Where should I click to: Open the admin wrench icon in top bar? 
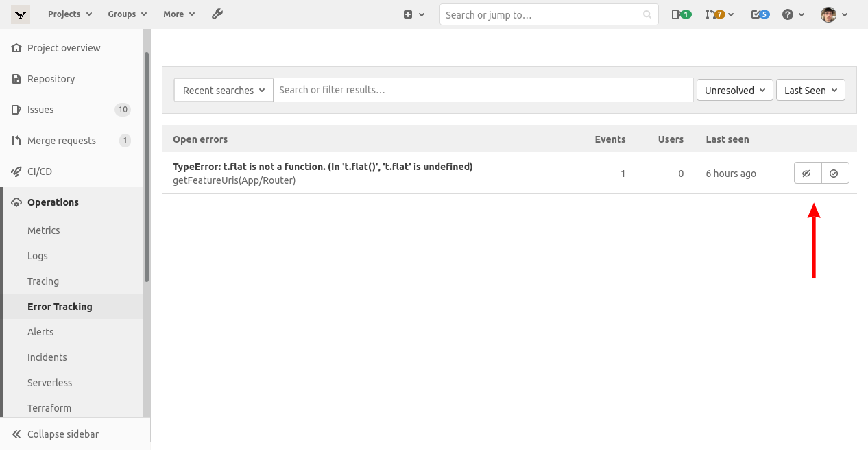tap(217, 14)
